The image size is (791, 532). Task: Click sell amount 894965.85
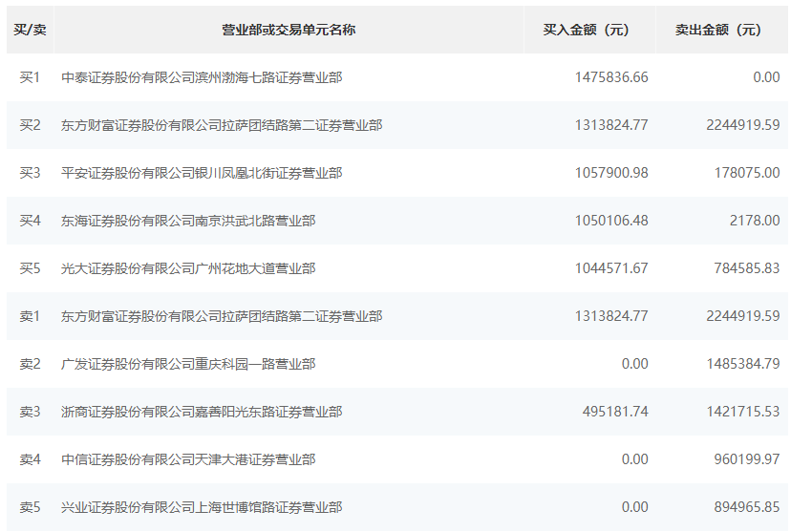(x=747, y=507)
